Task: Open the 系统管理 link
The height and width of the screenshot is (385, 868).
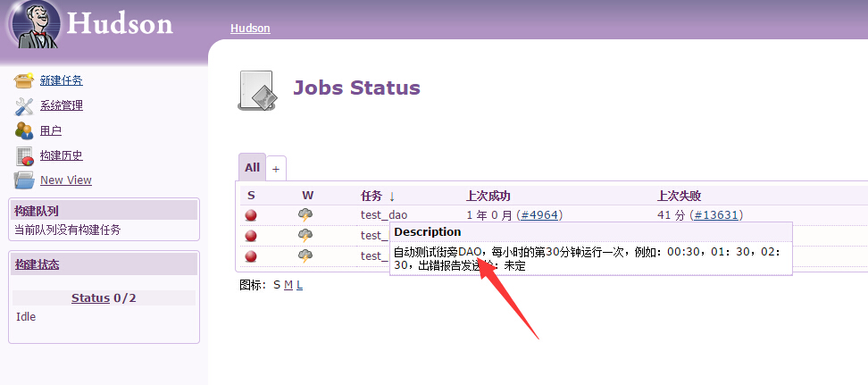Action: pyautogui.click(x=62, y=105)
